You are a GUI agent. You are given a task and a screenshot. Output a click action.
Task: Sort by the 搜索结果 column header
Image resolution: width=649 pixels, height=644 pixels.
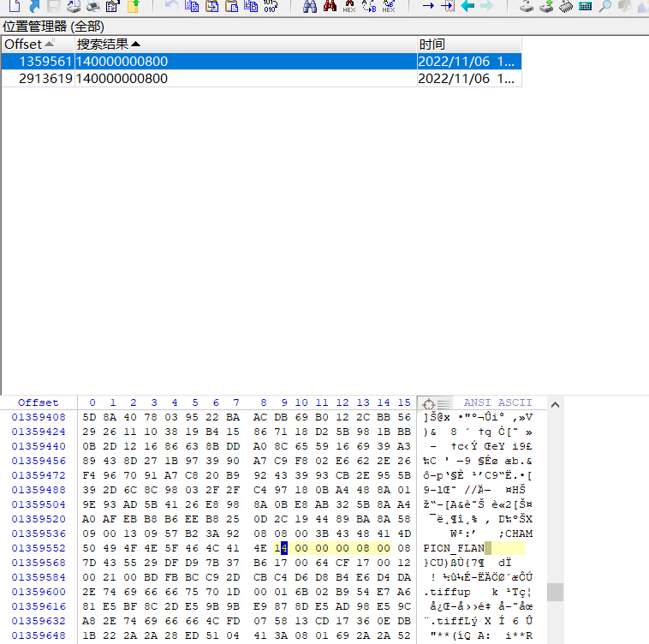pos(246,45)
